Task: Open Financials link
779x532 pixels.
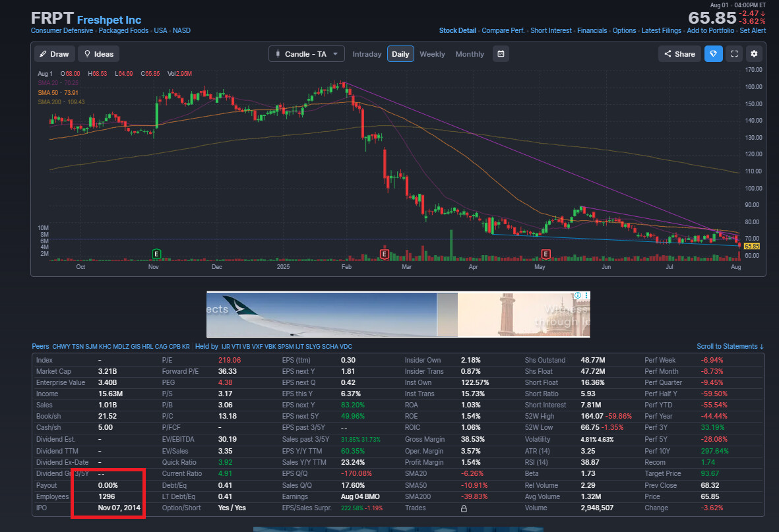Action: [x=592, y=31]
